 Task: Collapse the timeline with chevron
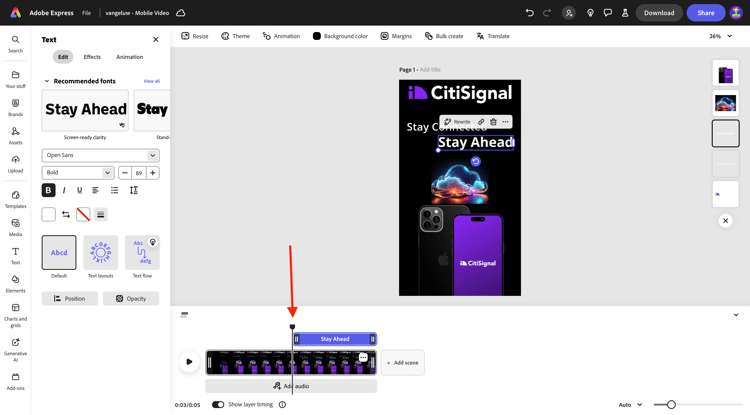pyautogui.click(x=736, y=315)
